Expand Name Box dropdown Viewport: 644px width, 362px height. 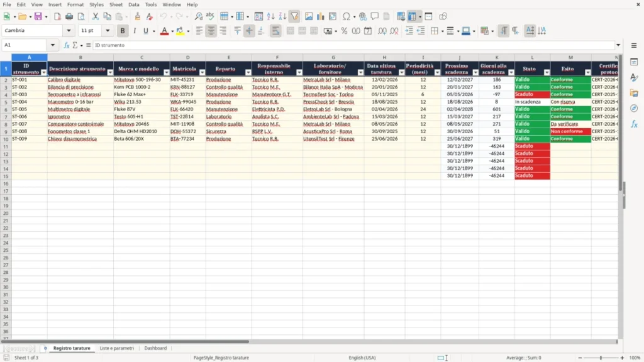tap(53, 45)
